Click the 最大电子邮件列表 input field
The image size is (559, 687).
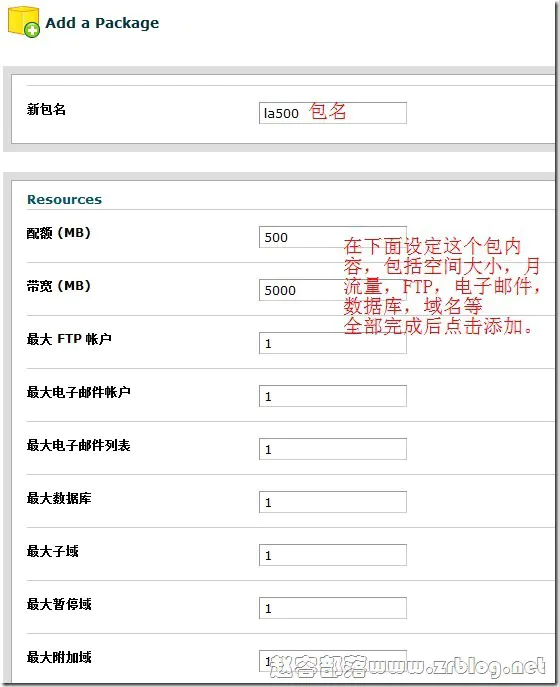click(x=333, y=449)
